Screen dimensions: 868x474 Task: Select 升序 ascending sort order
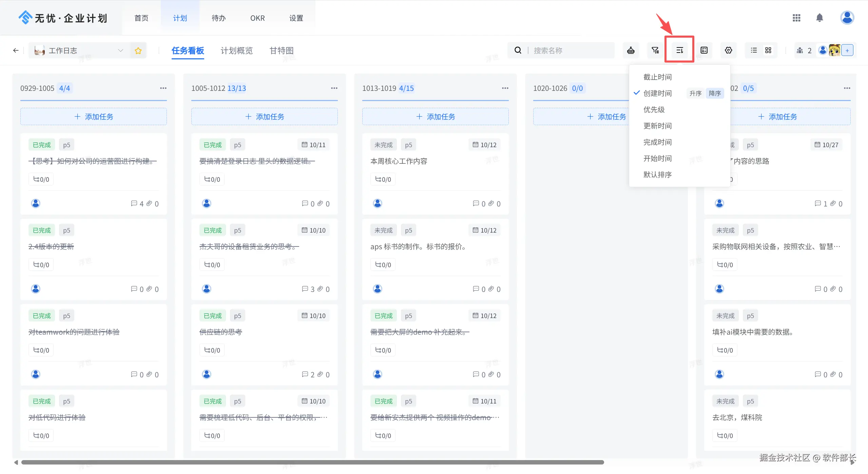click(695, 93)
